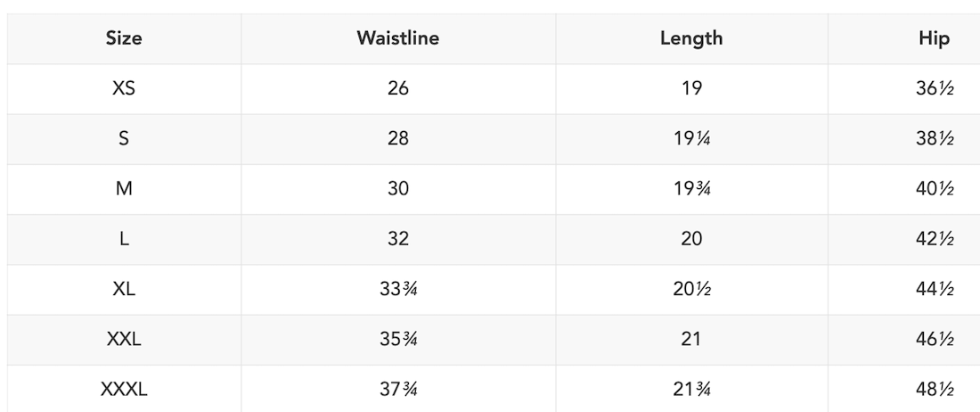Click the 19¼ length cell
This screenshot has height=412, width=980.
[691, 138]
